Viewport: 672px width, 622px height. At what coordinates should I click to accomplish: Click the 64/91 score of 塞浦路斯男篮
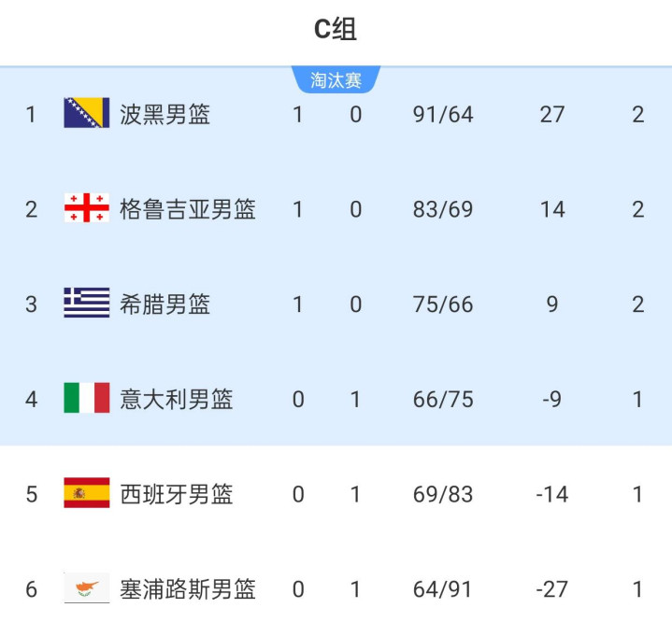pyautogui.click(x=443, y=589)
